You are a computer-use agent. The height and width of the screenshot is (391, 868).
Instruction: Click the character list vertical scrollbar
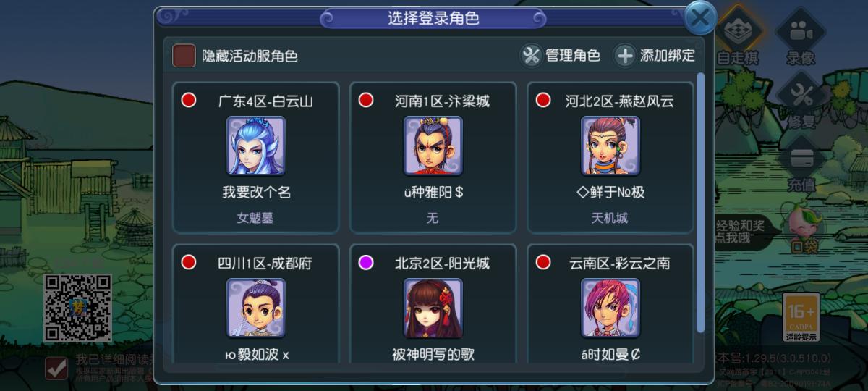(x=700, y=203)
